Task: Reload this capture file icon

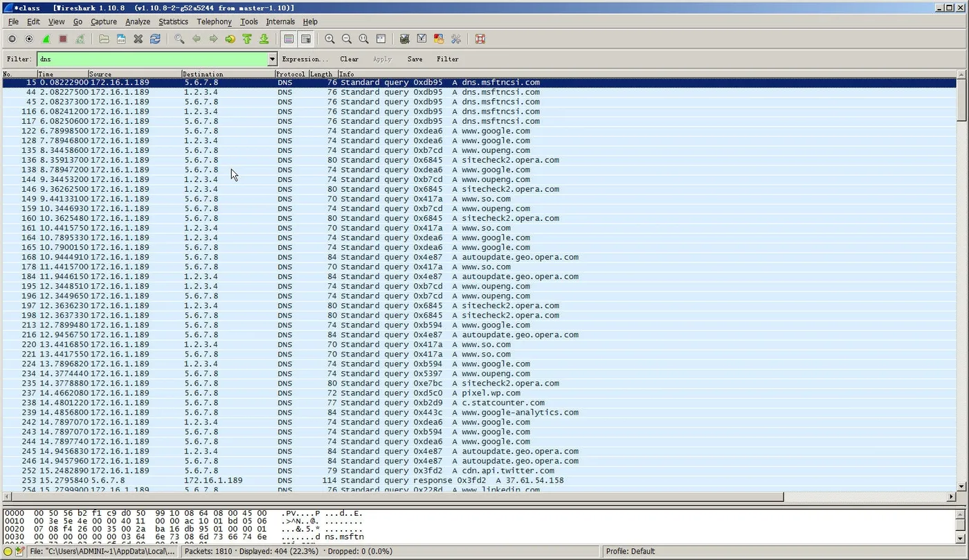Action: 155,39
